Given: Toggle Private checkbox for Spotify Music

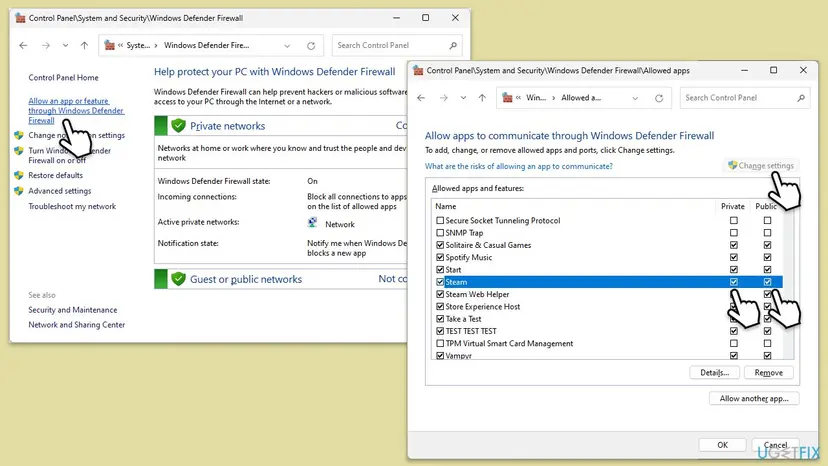Looking at the screenshot, I should [x=733, y=257].
